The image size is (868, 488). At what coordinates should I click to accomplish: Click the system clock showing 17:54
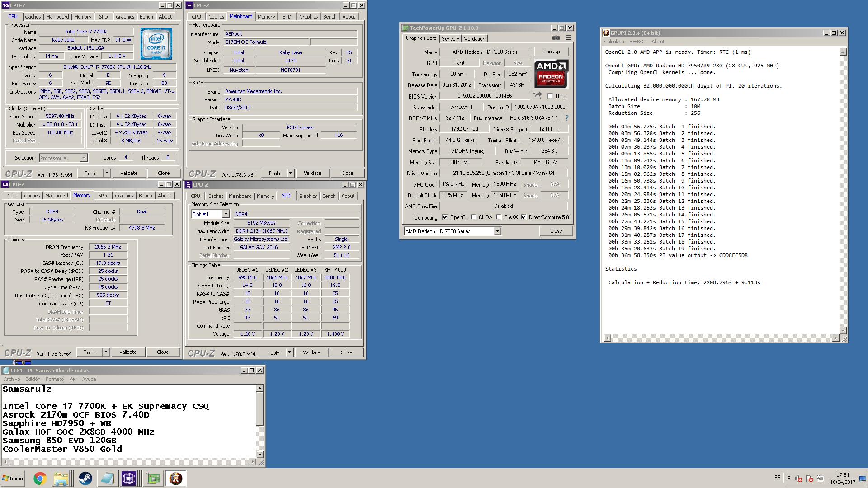point(843,475)
